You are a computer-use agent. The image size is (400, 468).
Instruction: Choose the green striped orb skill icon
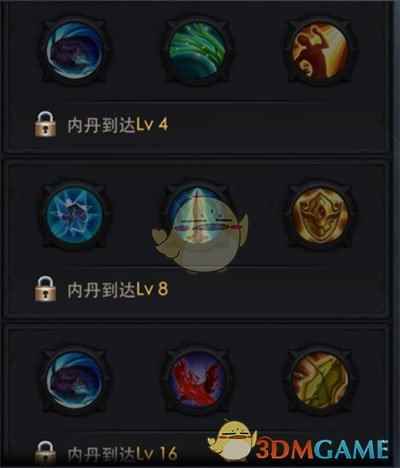(197, 51)
